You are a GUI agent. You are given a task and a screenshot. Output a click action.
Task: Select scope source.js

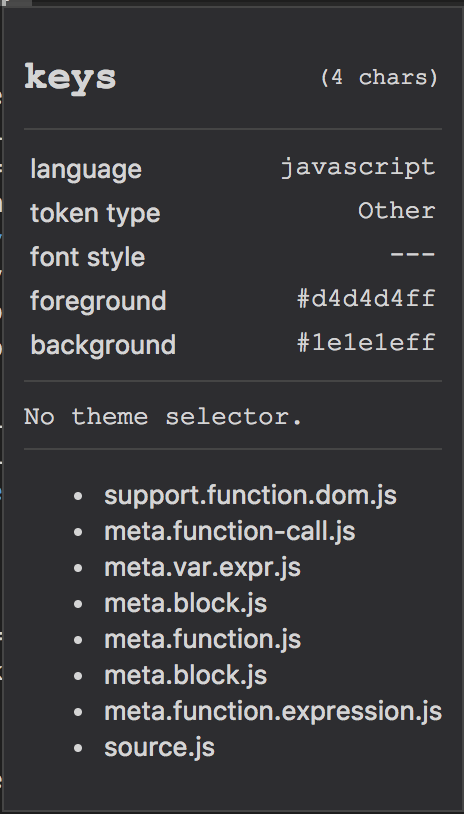tap(159, 748)
